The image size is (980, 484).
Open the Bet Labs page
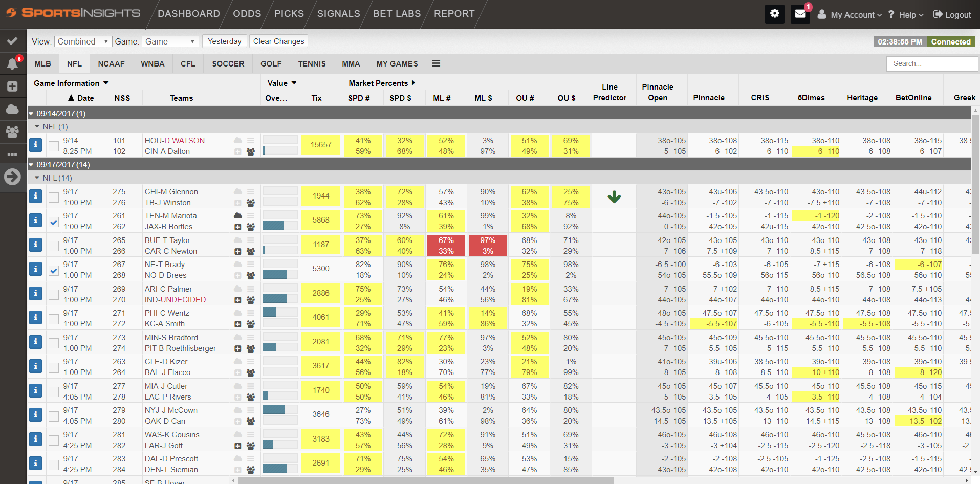(x=397, y=14)
